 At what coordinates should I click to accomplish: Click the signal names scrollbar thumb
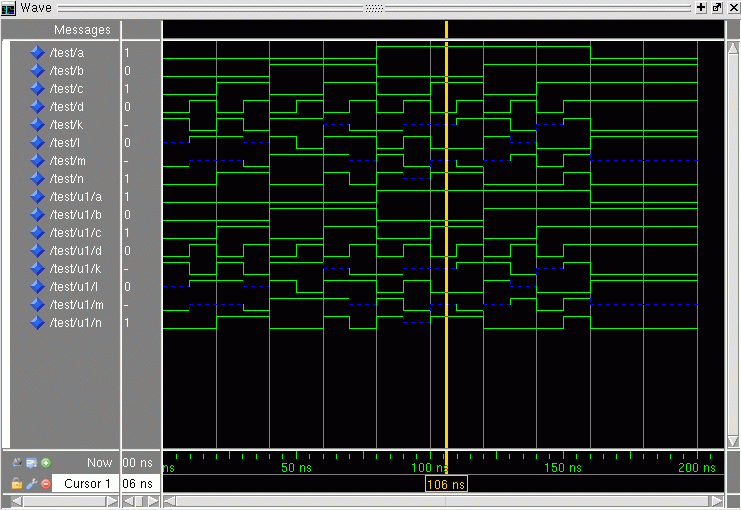point(64,501)
